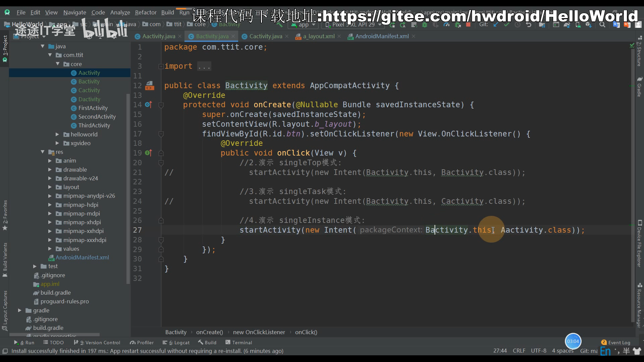Expand the xgvideo package node

[x=57, y=143]
